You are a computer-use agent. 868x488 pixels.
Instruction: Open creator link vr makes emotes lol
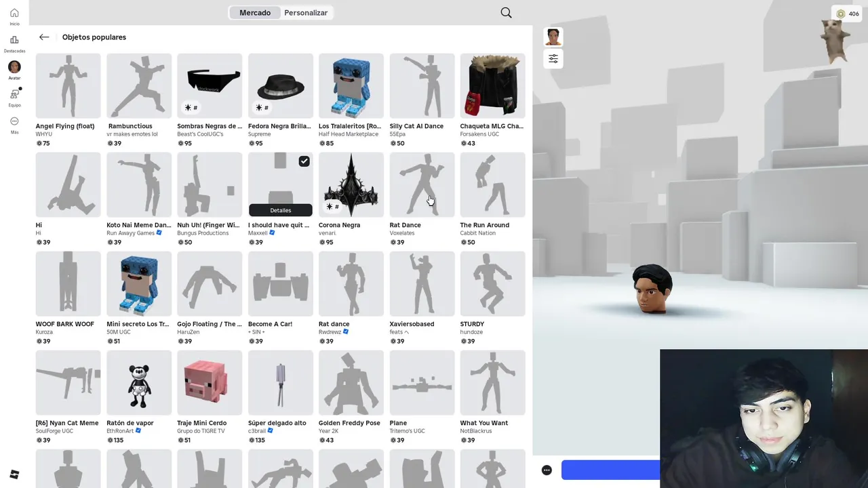(x=132, y=134)
